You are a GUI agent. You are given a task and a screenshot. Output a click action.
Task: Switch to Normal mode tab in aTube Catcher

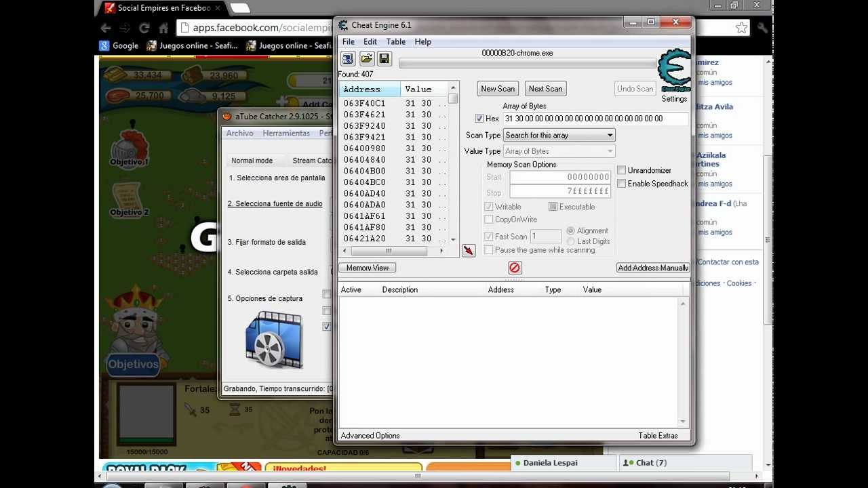pos(252,161)
